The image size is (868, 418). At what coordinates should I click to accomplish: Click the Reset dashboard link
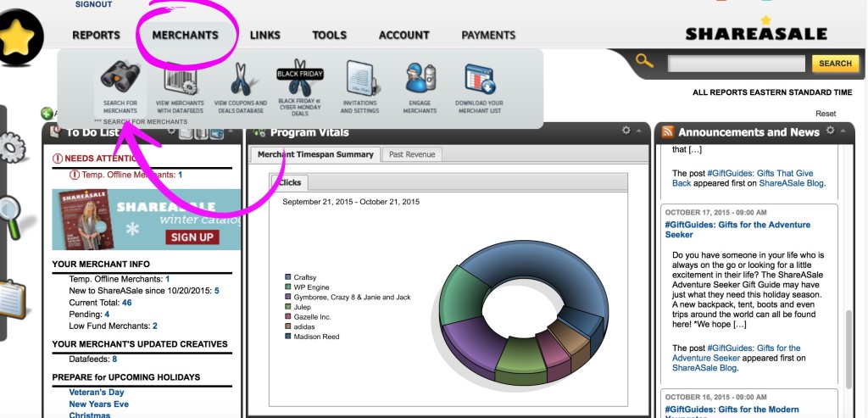pyautogui.click(x=825, y=114)
